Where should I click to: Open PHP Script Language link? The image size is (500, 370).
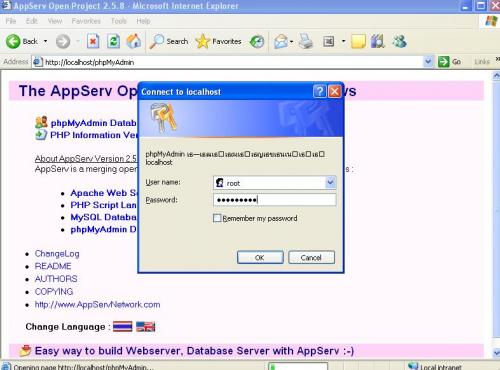coord(104,205)
